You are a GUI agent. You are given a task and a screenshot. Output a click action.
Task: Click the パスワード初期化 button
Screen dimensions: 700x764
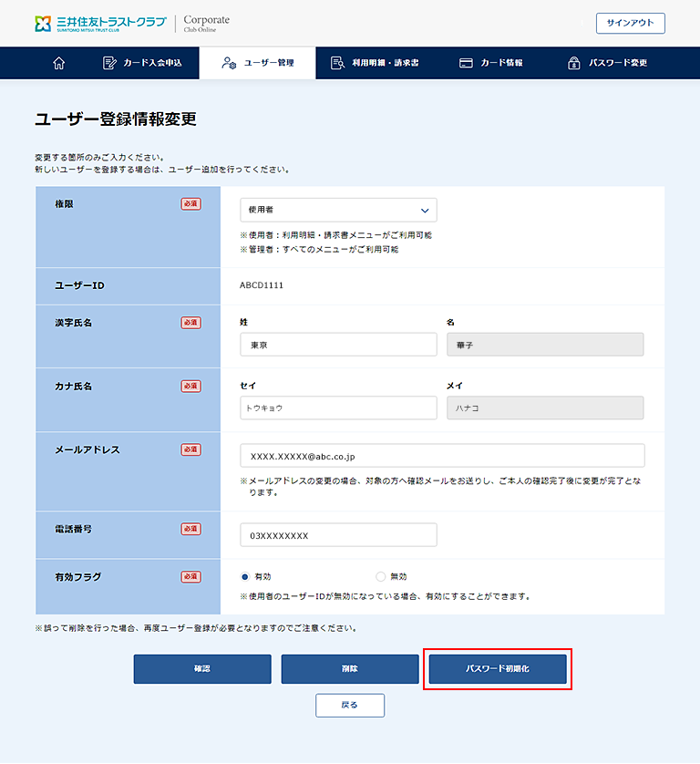click(x=498, y=668)
